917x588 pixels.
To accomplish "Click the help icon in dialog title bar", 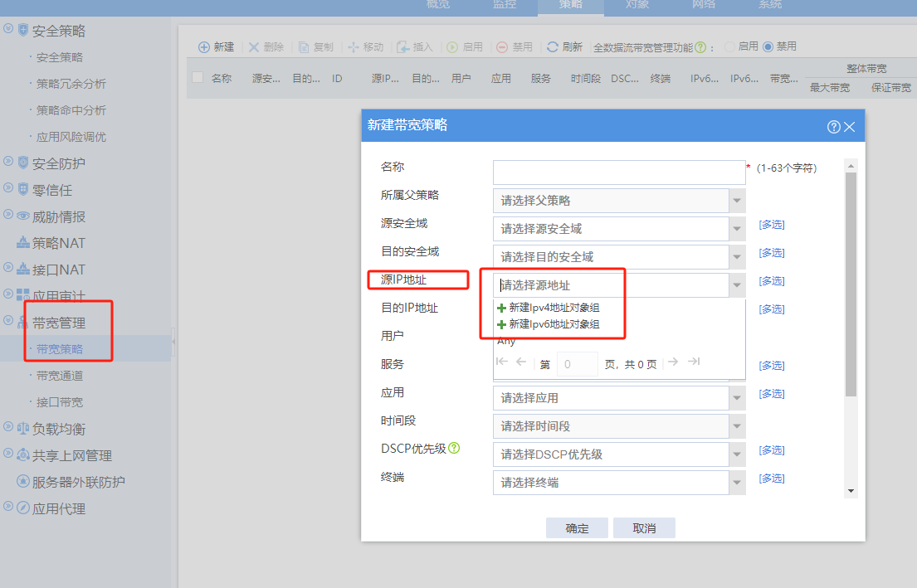I will tap(834, 127).
